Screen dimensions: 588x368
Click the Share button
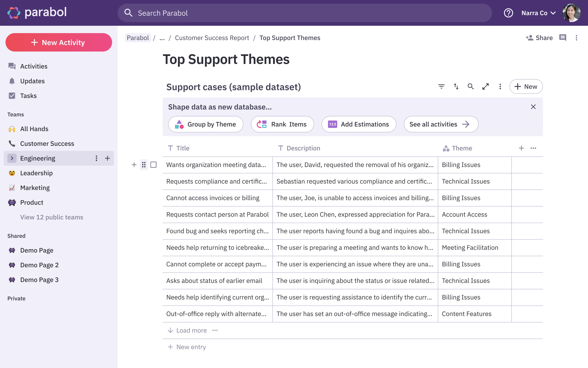(539, 38)
